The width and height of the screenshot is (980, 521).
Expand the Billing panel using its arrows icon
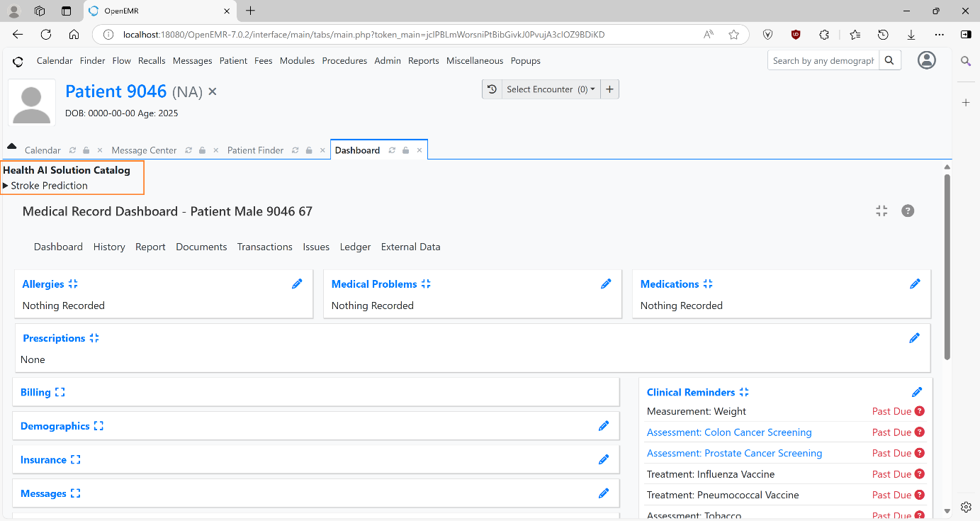[x=60, y=391]
